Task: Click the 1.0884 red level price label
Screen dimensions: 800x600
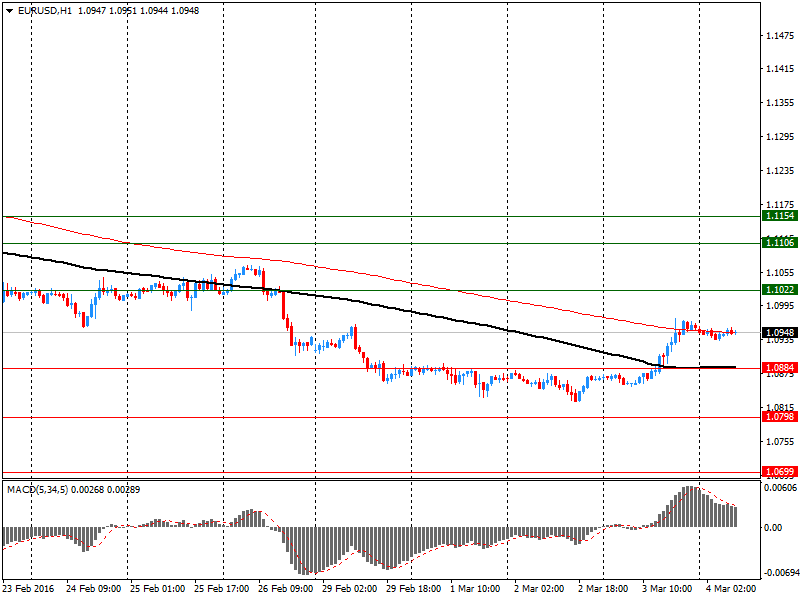Action: (x=780, y=368)
